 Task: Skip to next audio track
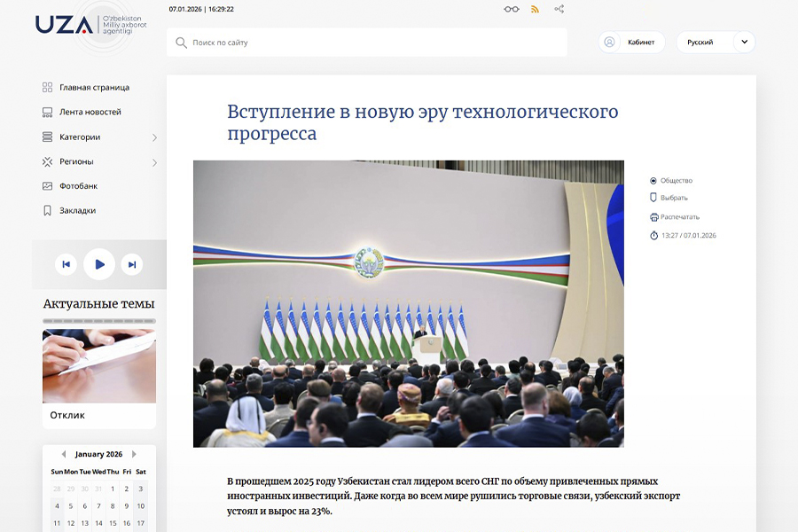point(131,263)
